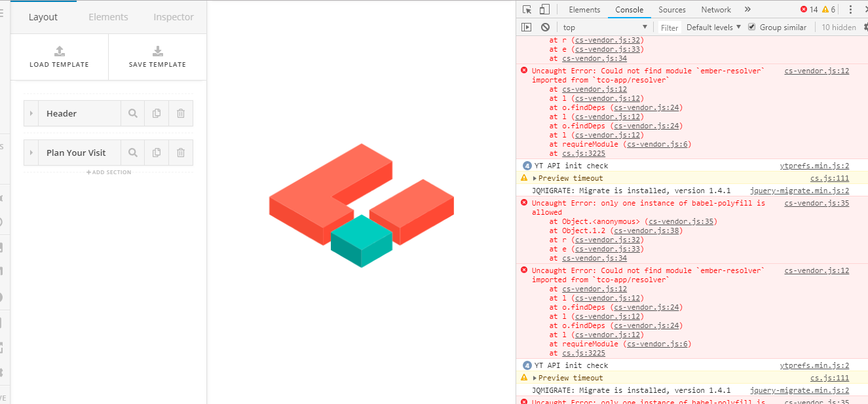
Task: Click the console Filter input field
Action: [670, 28]
